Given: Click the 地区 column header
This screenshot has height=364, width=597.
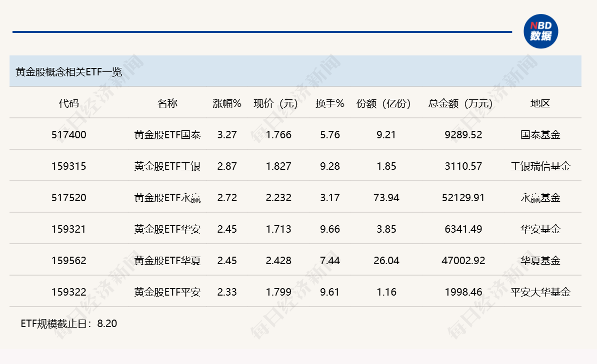Looking at the screenshot, I should pyautogui.click(x=540, y=103).
